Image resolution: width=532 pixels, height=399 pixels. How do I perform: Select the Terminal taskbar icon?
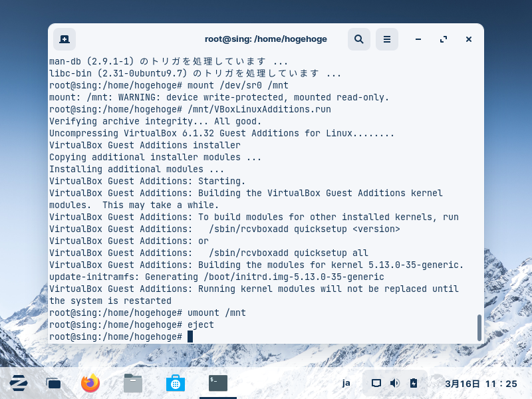(x=218, y=384)
